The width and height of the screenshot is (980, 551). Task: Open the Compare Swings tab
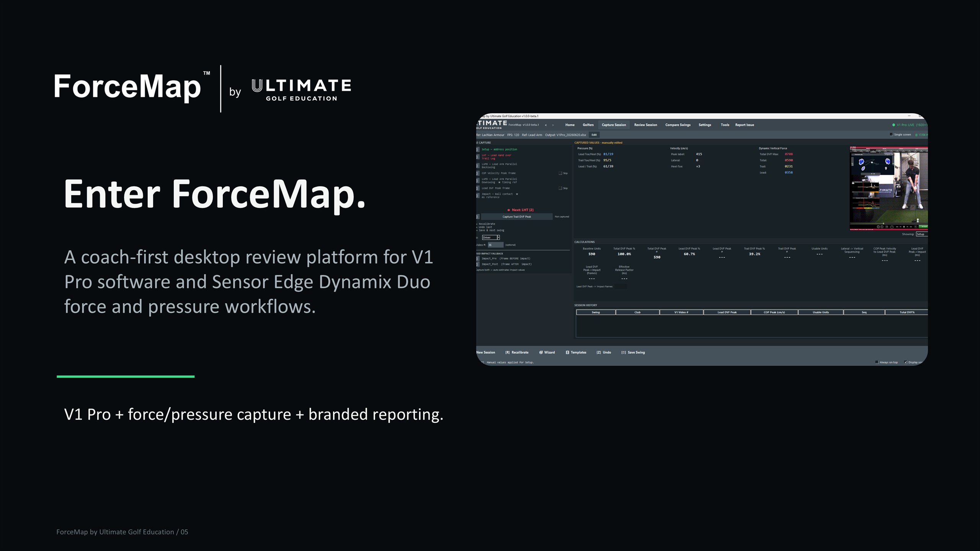[x=678, y=125]
